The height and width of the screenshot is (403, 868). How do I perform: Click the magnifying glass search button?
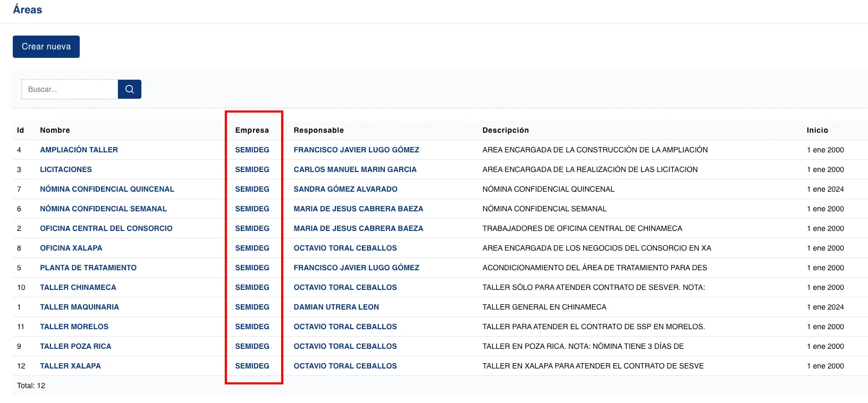(x=129, y=89)
